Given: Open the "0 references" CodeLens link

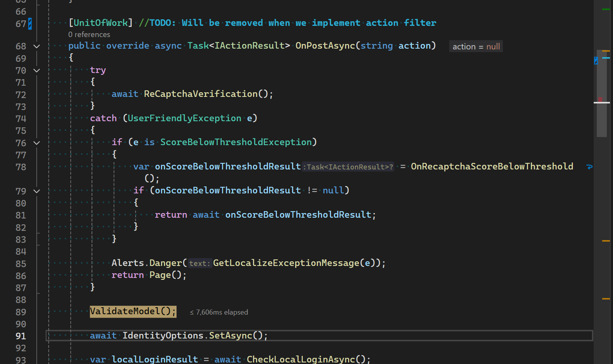Looking at the screenshot, I should [89, 35].
